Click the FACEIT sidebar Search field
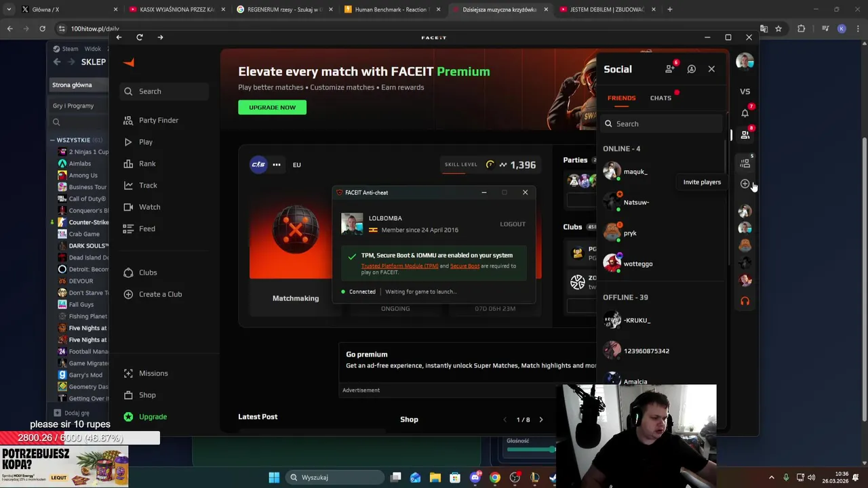 click(x=163, y=91)
